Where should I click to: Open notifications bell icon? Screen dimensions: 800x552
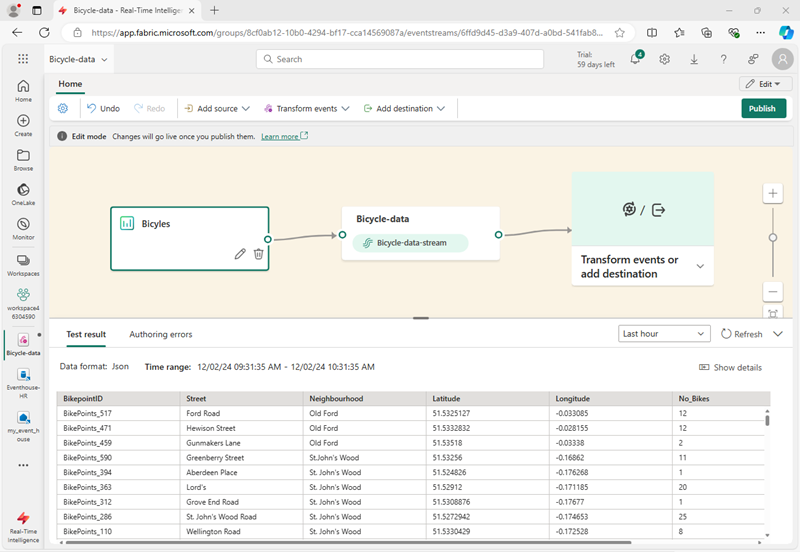pyautogui.click(x=635, y=59)
